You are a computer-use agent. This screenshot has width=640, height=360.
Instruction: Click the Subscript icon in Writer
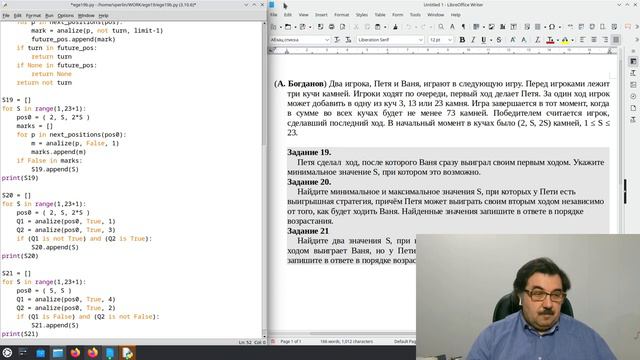(524, 40)
